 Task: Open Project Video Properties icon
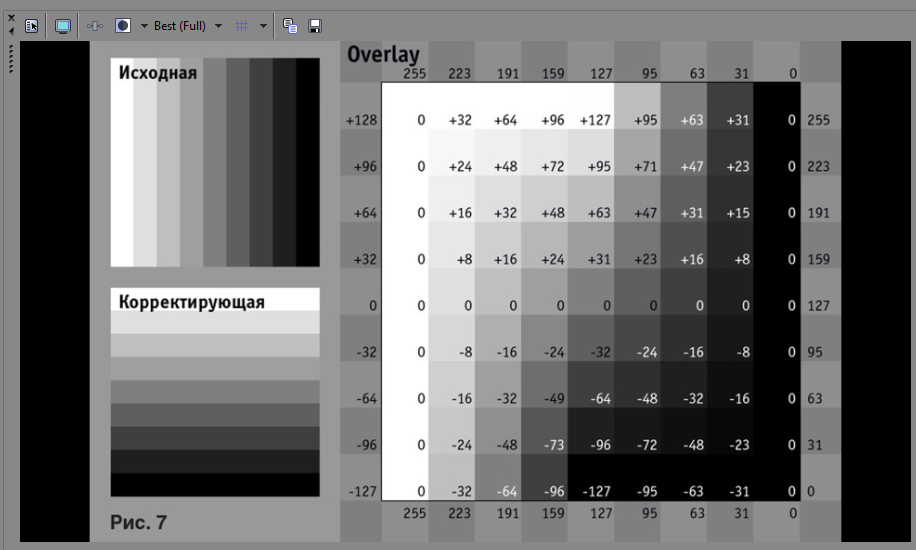[32, 26]
